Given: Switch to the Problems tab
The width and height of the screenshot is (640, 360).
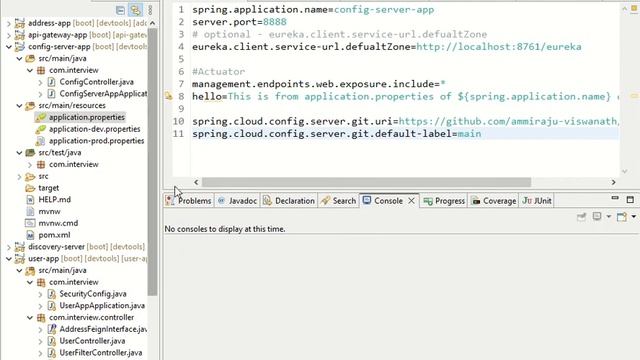Looking at the screenshot, I should pos(189,201).
